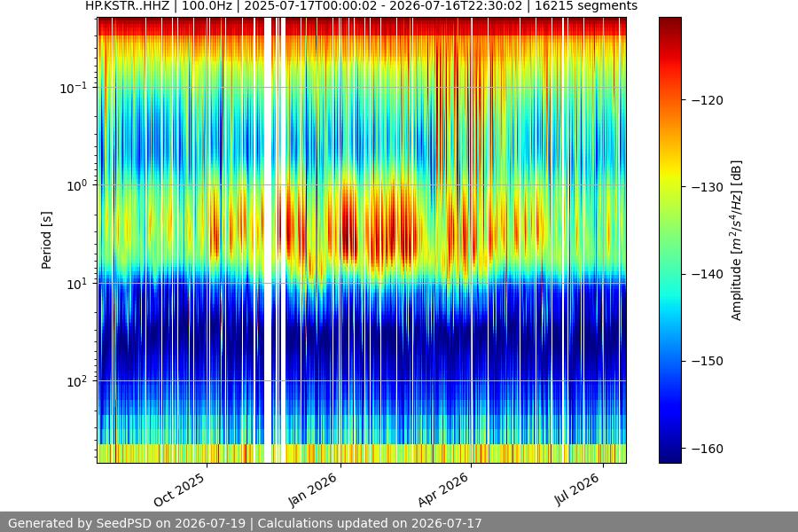Click the −160 colorbar tick label
Image resolution: width=798 pixels, height=532 pixels.
[x=708, y=449]
